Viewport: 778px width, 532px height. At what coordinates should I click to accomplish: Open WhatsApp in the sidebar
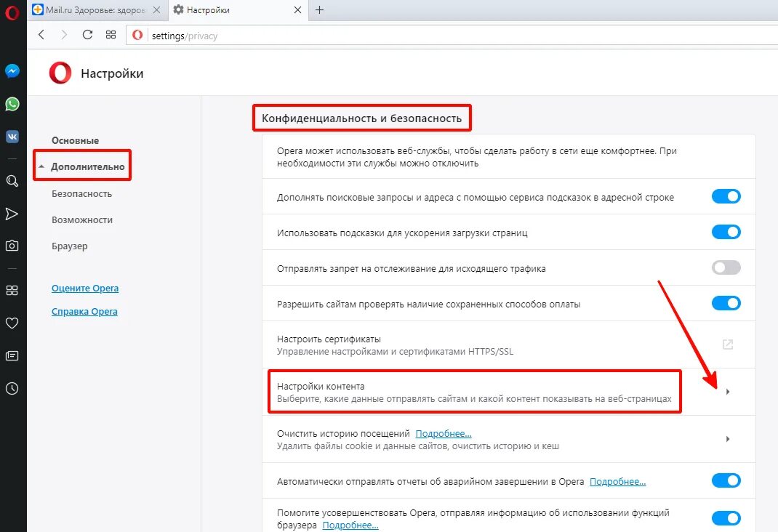[12, 104]
